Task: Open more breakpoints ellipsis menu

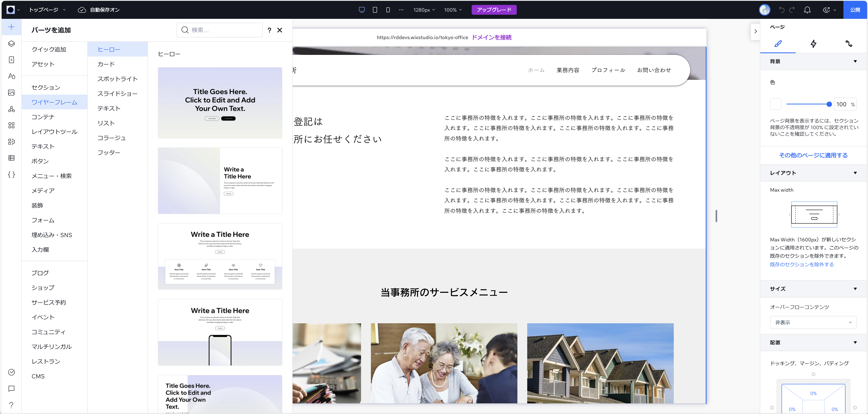Action: (401, 10)
